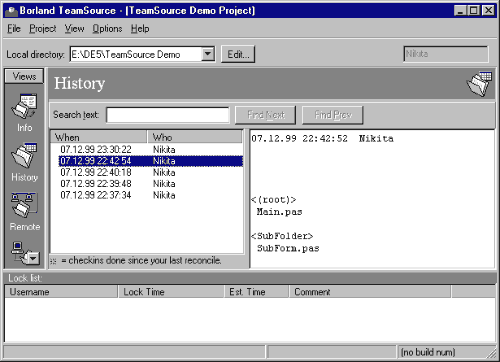Open the Help menu
Image resolution: width=500 pixels, height=362 pixels.
pos(140,29)
